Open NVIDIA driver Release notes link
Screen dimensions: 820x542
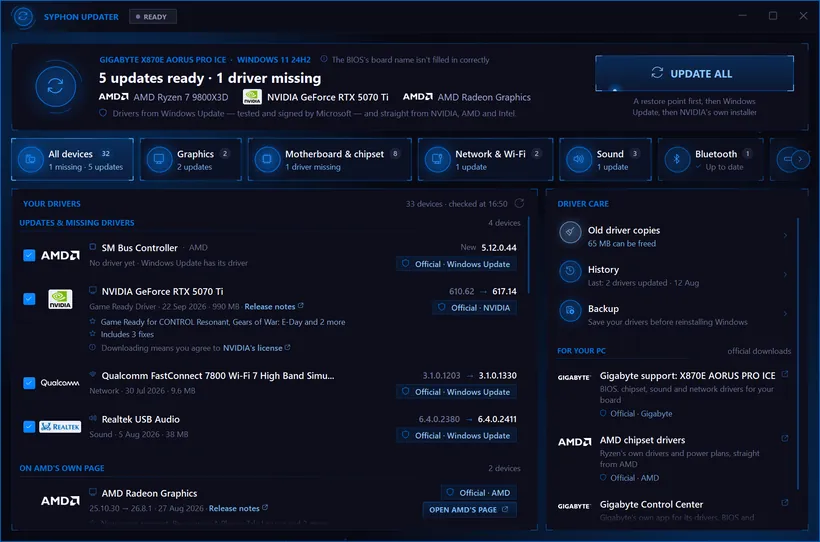[x=274, y=307]
